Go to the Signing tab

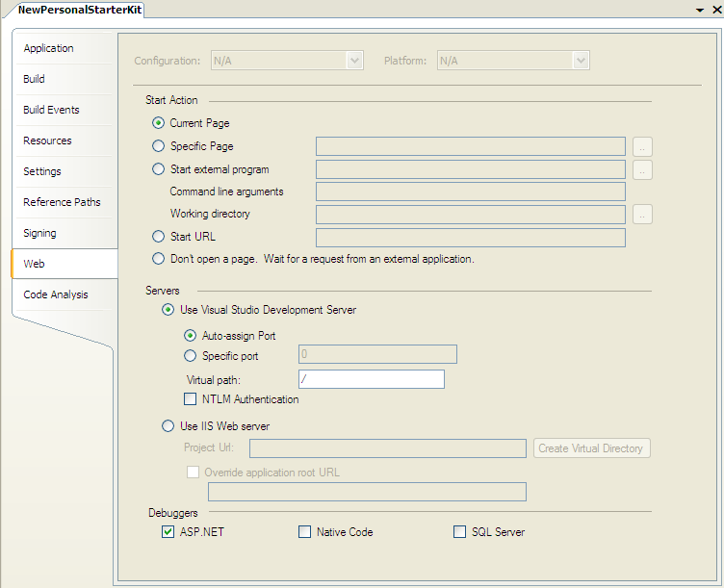[x=39, y=234]
